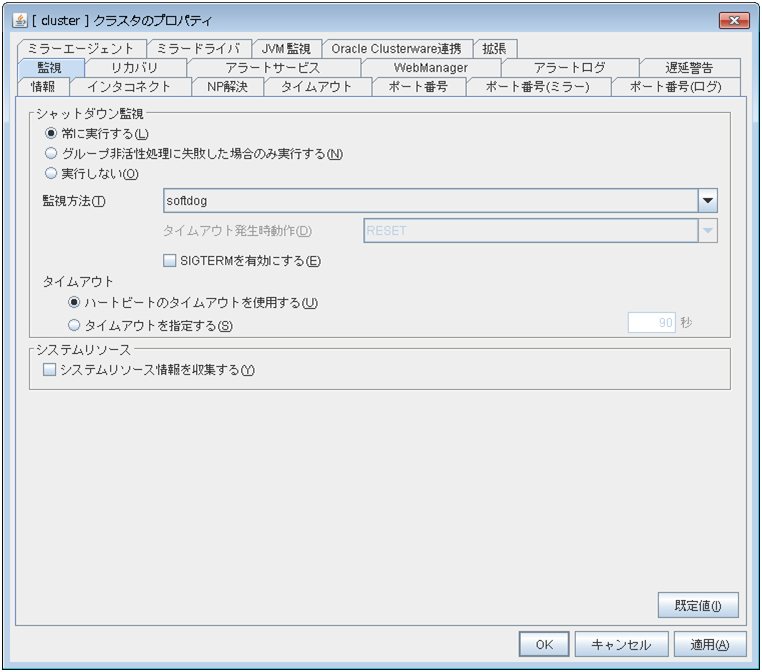Screen dimensions: 762x672
Task: Switch to the ミラーエージェント tab
Action: (81, 49)
